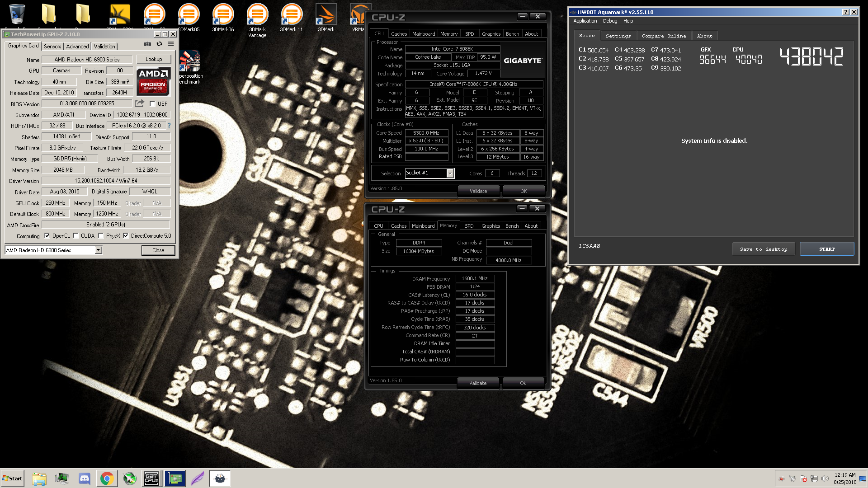The width and height of the screenshot is (868, 488).
Task: Click Validate in the upper CPU-Z window
Action: (x=478, y=191)
